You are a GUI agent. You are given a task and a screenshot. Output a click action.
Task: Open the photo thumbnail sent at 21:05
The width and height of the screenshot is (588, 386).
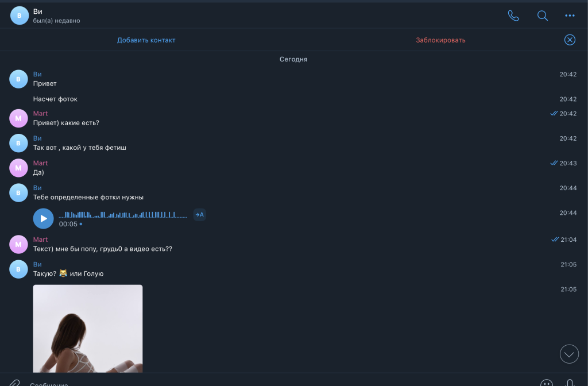pos(88,329)
